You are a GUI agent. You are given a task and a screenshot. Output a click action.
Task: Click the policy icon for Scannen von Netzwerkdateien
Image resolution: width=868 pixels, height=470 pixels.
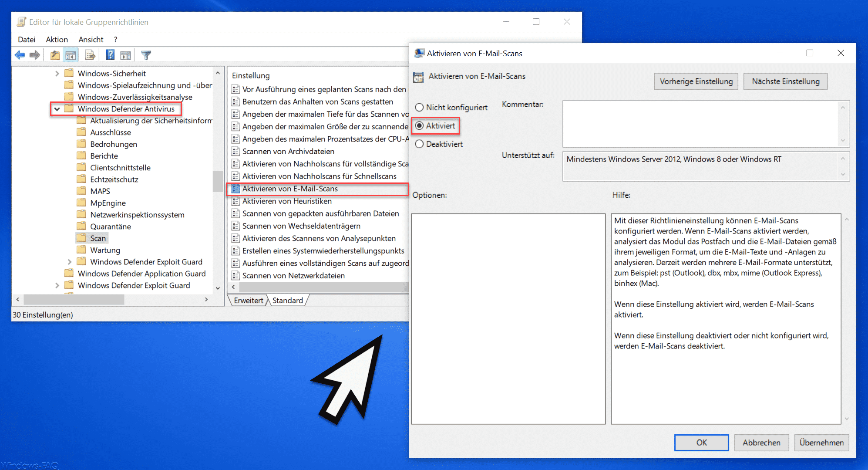tap(236, 275)
